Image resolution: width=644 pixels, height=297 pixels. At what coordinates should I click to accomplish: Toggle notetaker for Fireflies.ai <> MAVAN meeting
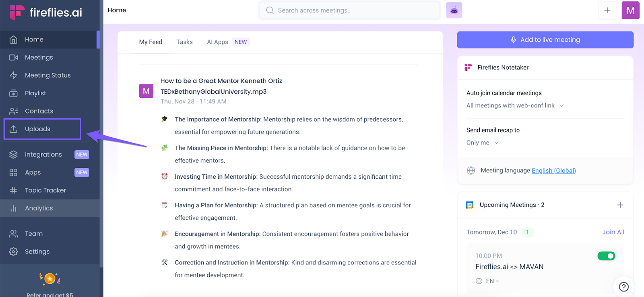pyautogui.click(x=606, y=256)
